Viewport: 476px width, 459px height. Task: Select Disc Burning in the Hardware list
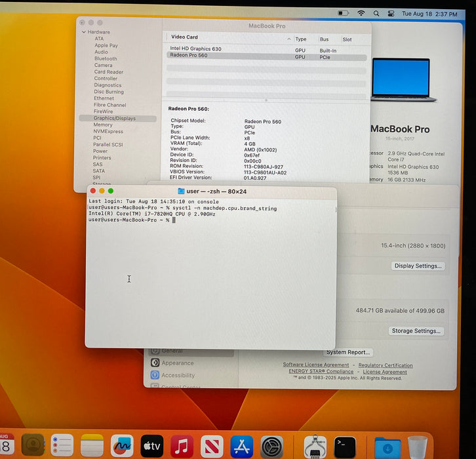[x=109, y=92]
